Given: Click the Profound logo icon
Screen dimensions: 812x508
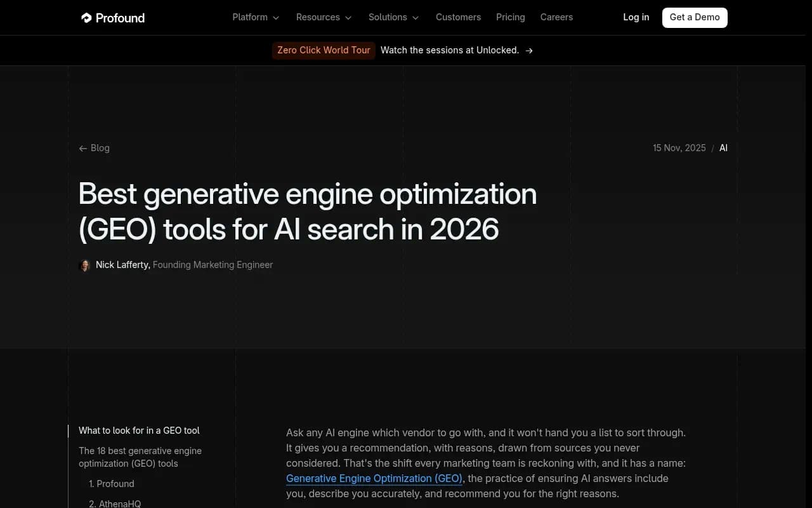Looking at the screenshot, I should click(x=86, y=18).
